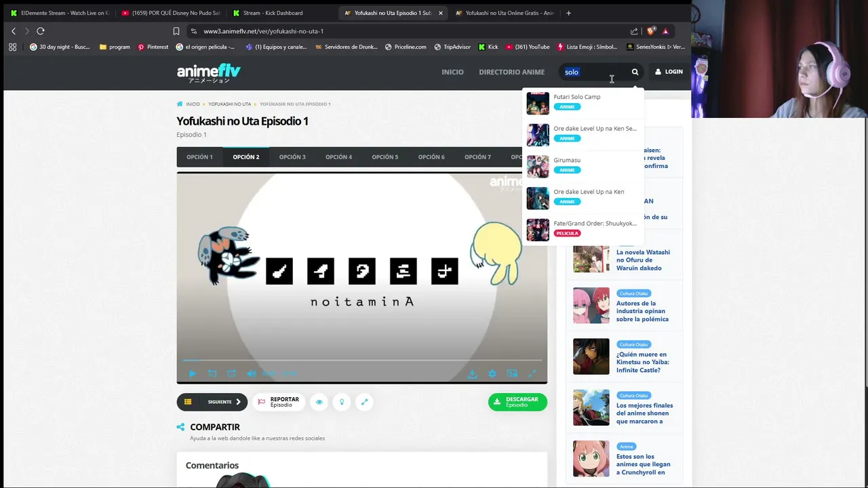Image resolution: width=868 pixels, height=488 pixels.
Task: Close the 'Yofukashi no Uta Episodio 1' tab
Action: tap(440, 13)
